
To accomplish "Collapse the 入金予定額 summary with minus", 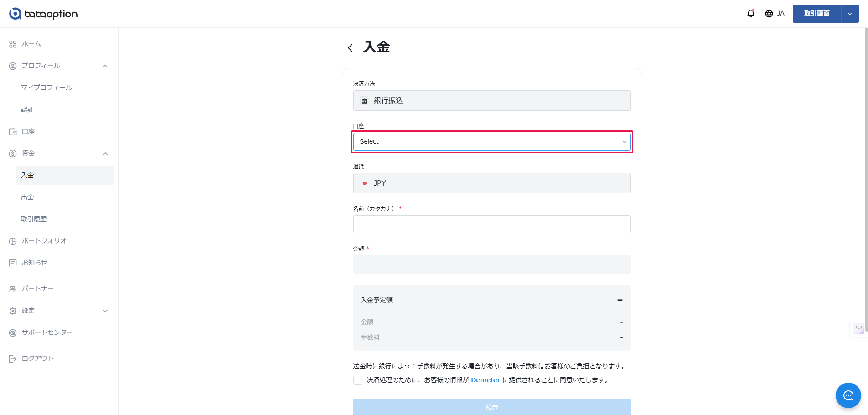I will tap(620, 300).
